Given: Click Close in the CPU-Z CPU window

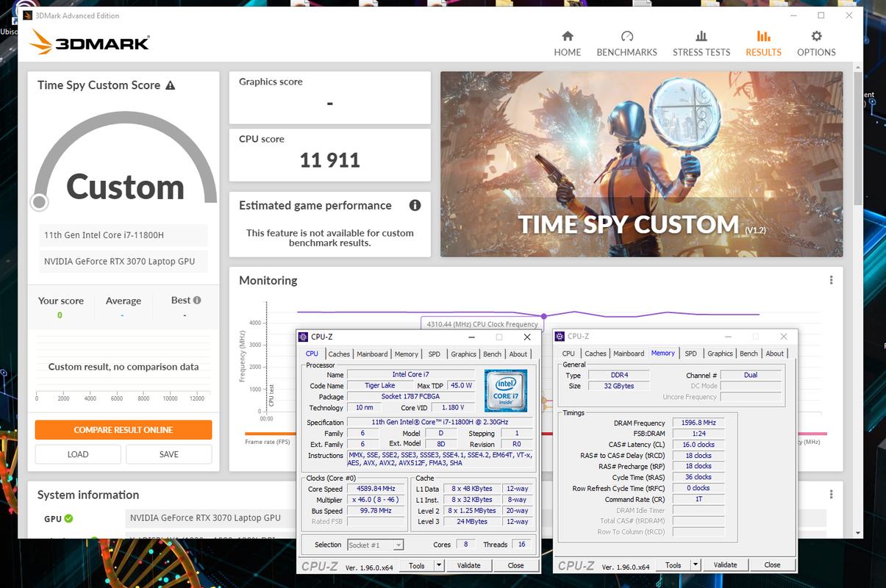Looking at the screenshot, I should click(516, 565).
